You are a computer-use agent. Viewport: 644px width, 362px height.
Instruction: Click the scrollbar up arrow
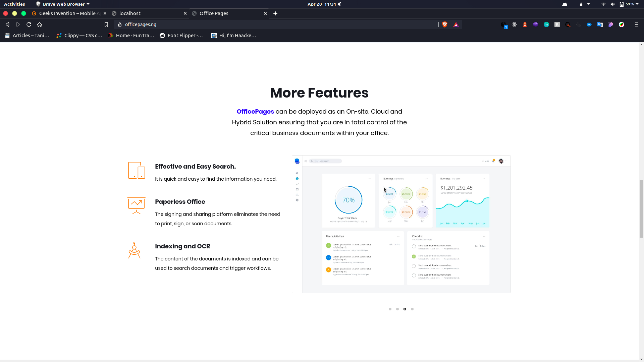(641, 45)
